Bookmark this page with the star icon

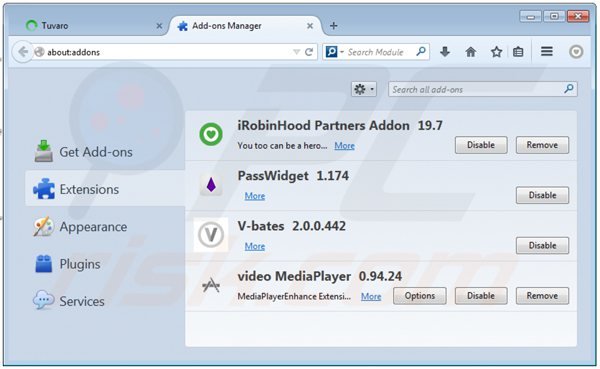tap(496, 52)
